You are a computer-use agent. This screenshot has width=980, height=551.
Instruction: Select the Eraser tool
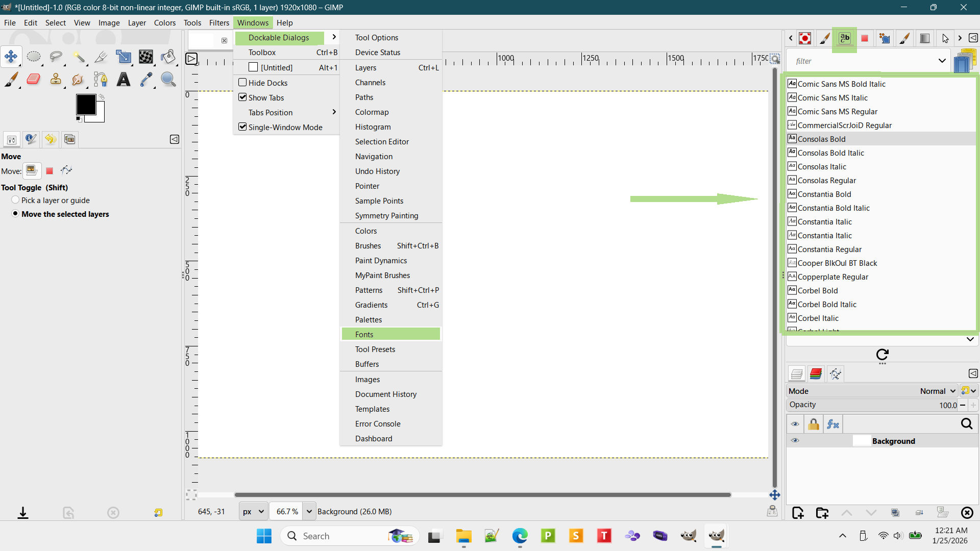coord(34,79)
